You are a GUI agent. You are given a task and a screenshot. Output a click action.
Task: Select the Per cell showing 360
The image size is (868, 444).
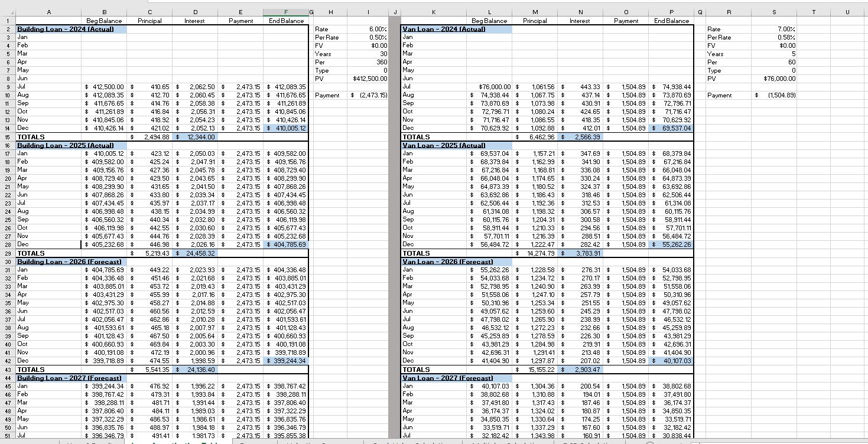(x=368, y=61)
